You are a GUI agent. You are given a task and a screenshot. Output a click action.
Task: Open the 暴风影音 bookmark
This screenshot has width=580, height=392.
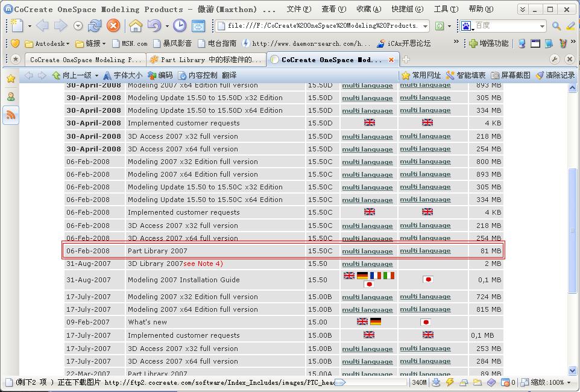[172, 43]
